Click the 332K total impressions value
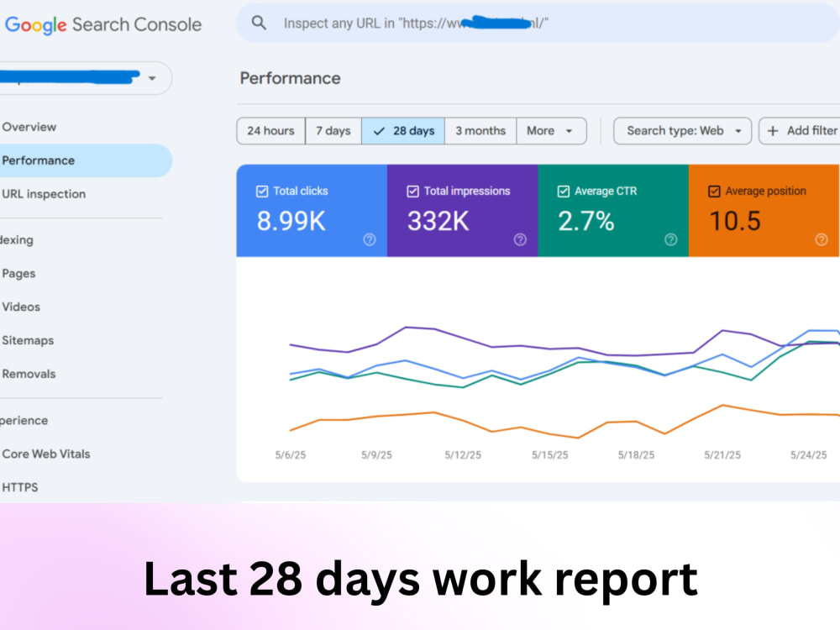The width and height of the screenshot is (840, 630). tap(438, 221)
